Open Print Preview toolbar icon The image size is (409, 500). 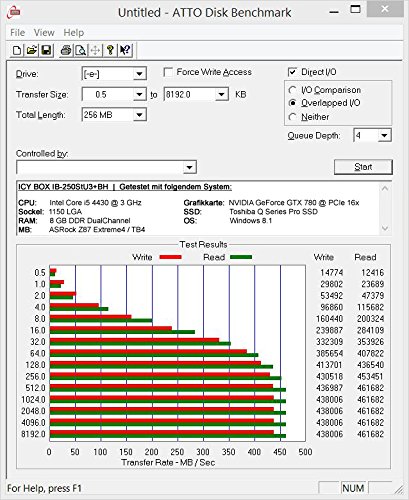tap(80, 50)
